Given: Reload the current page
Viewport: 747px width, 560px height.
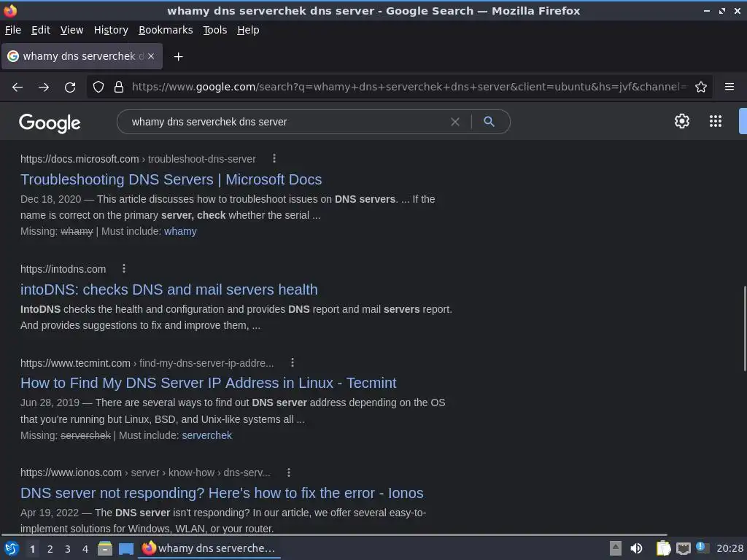Looking at the screenshot, I should [70, 87].
